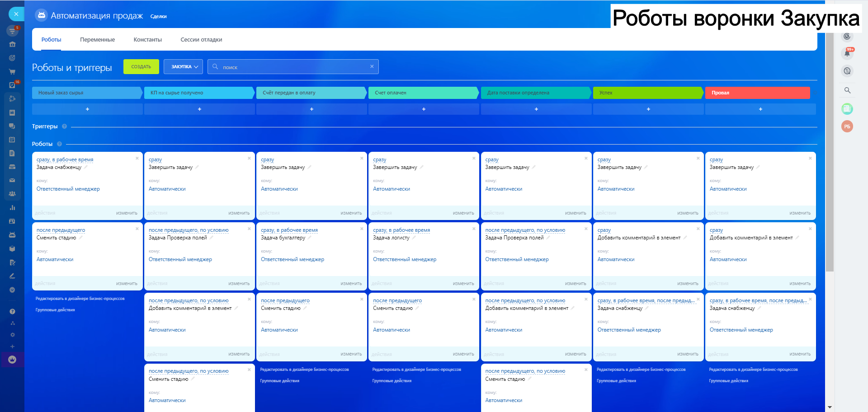Open the drive icon in the left sidebar

tap(12, 167)
